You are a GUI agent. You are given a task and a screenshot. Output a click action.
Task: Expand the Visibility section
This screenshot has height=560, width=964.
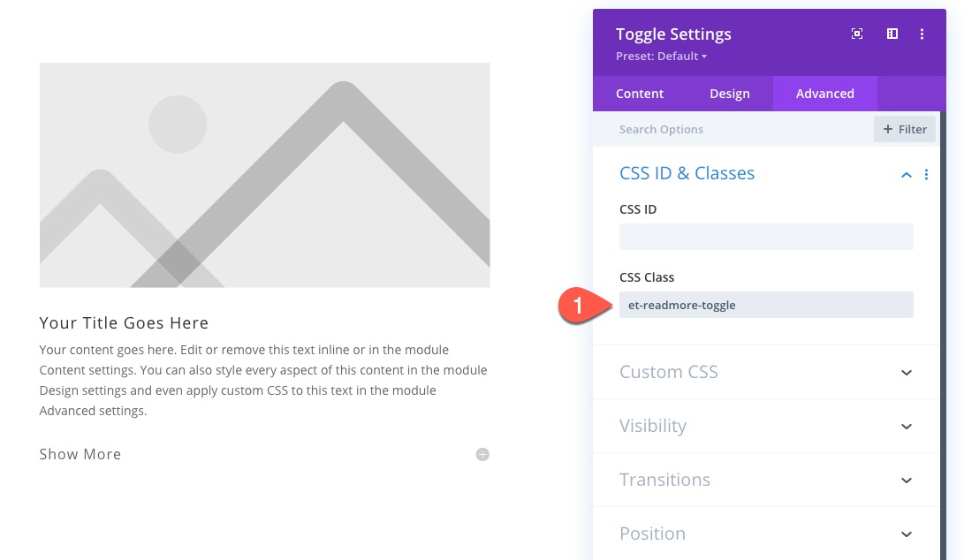pyautogui.click(x=906, y=427)
